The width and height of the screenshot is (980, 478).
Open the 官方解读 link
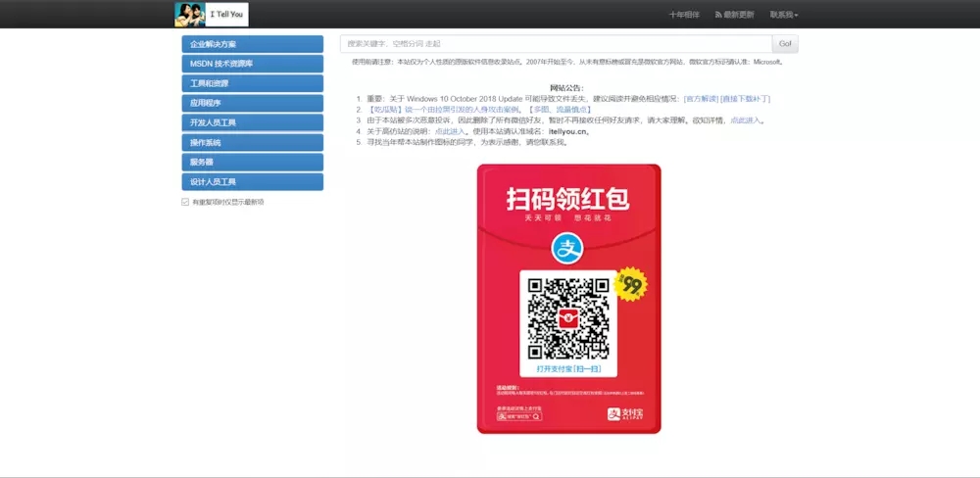701,99
